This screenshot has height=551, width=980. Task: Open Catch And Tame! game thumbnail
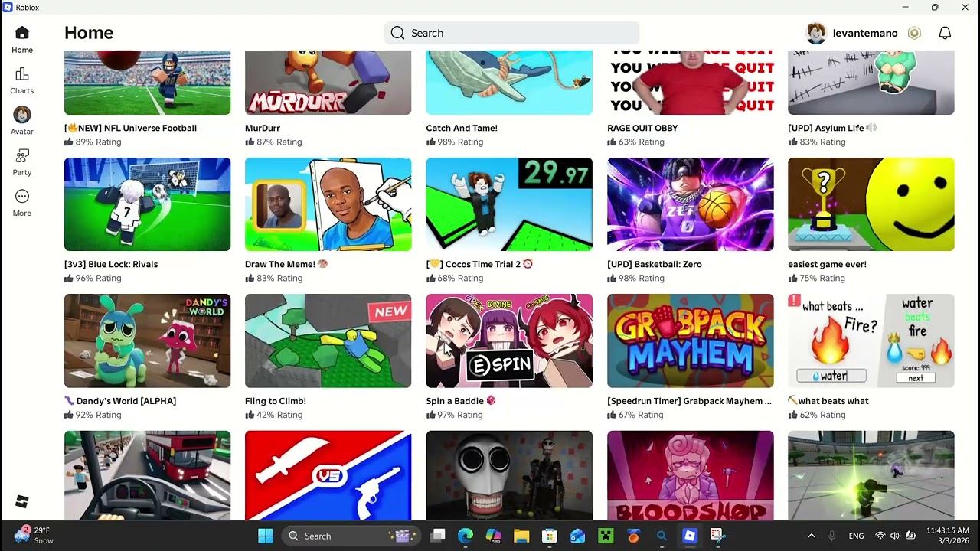[x=509, y=83]
